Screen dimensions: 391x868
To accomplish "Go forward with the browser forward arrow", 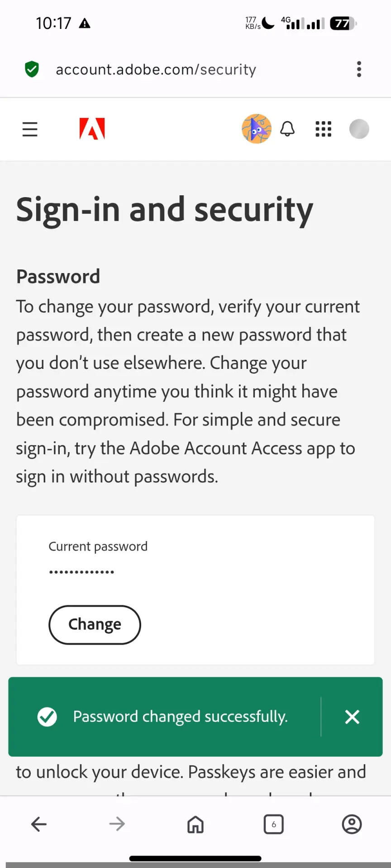I will click(117, 824).
